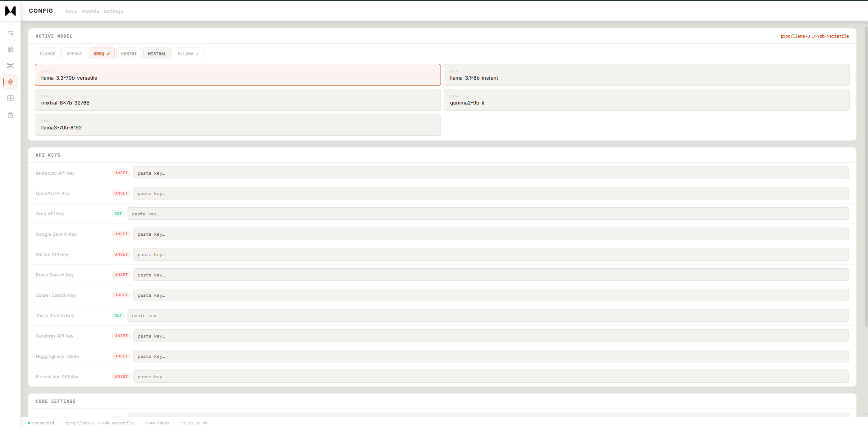Switch to the Claude provider tab

(47, 54)
